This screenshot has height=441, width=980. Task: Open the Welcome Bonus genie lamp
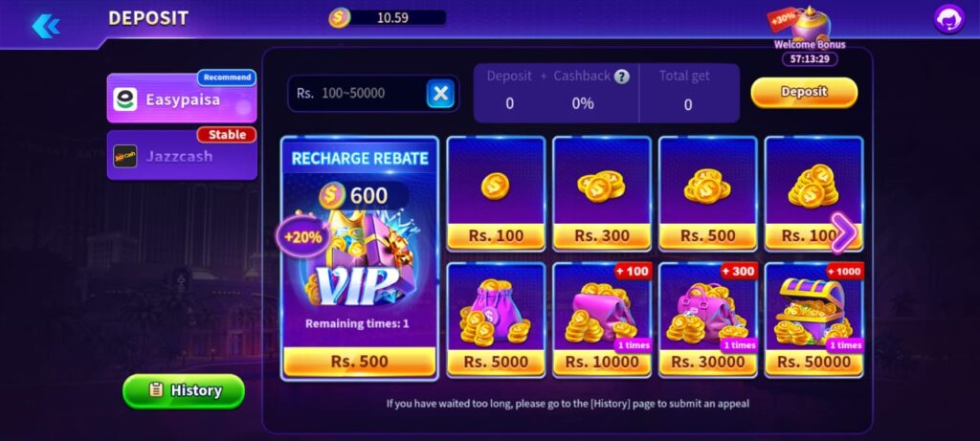pyautogui.click(x=808, y=25)
